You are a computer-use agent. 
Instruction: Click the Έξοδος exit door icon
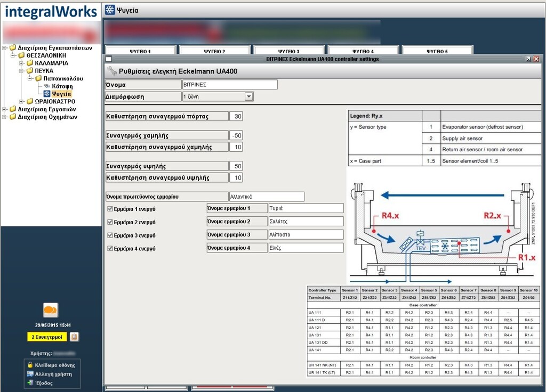30,382
